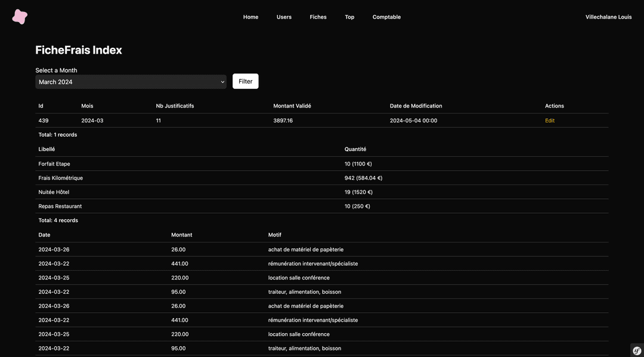Click the Edit link for fiche 439
This screenshot has height=357, width=644.
click(x=549, y=121)
